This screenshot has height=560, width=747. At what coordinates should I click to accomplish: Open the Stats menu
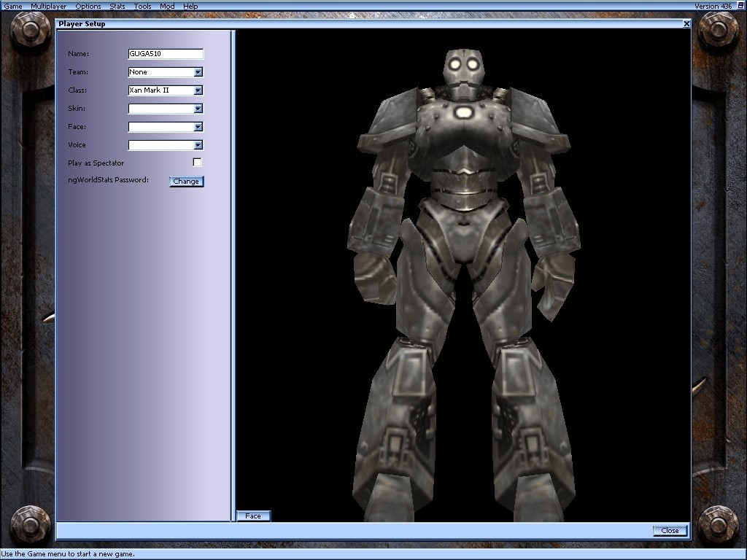point(117,6)
